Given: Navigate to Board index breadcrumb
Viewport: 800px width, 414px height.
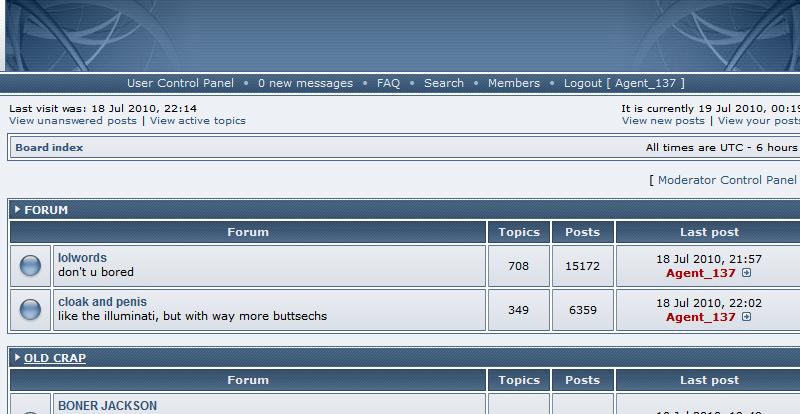Looking at the screenshot, I should coord(49,147).
